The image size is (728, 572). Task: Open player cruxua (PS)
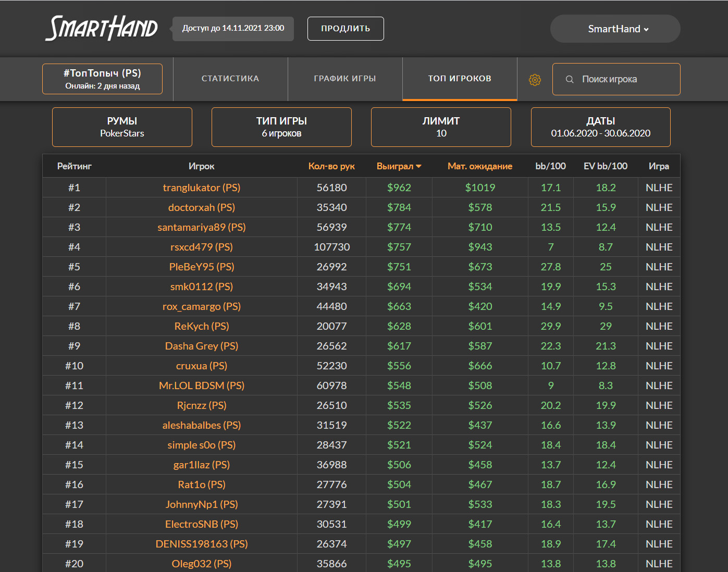[x=202, y=366]
